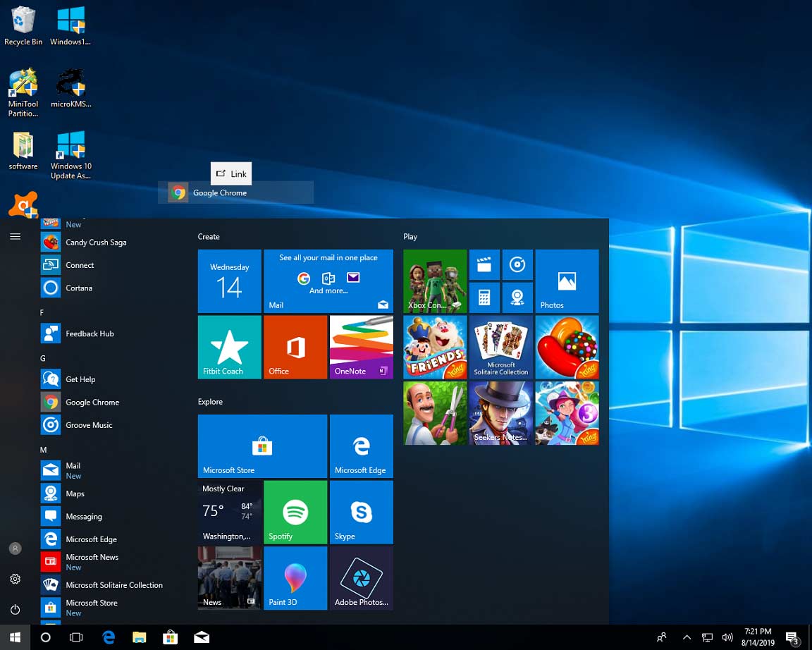Show hidden system tray icons

click(687, 637)
